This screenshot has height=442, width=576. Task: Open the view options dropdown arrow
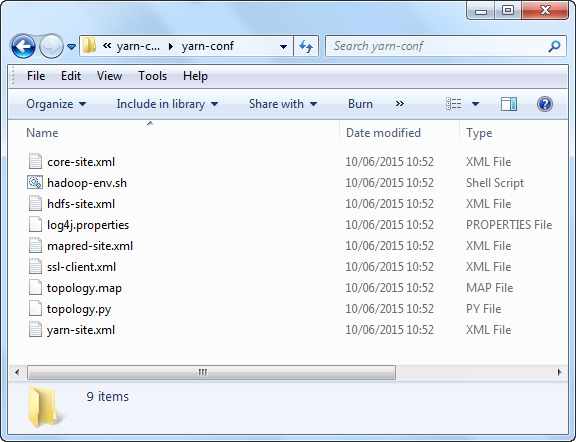coord(475,104)
